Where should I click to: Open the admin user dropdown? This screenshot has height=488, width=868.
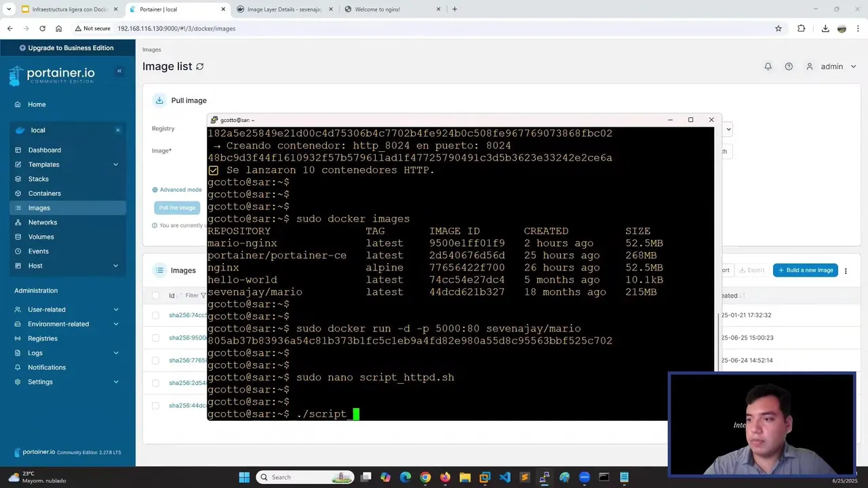(831, 66)
